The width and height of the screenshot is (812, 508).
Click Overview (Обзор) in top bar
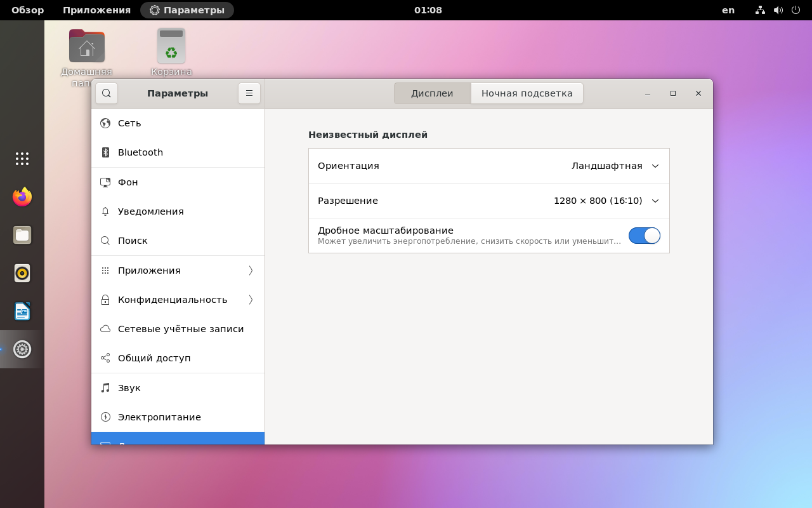[28, 10]
